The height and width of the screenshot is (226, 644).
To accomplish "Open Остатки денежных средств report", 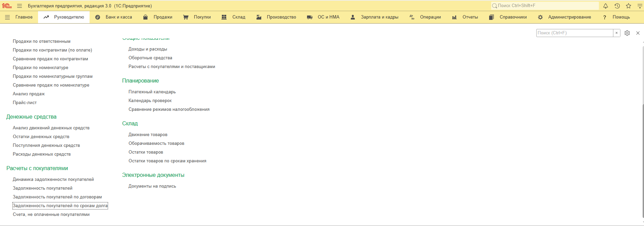I will pos(41,137).
